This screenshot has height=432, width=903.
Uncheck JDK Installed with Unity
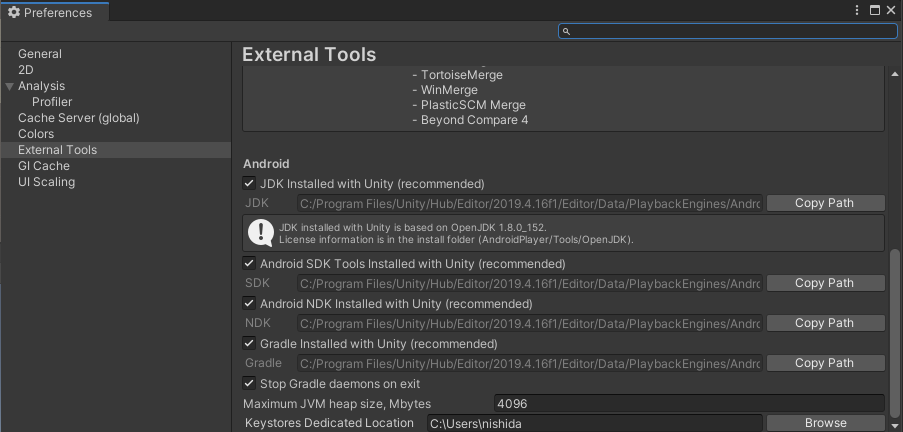pyautogui.click(x=249, y=184)
